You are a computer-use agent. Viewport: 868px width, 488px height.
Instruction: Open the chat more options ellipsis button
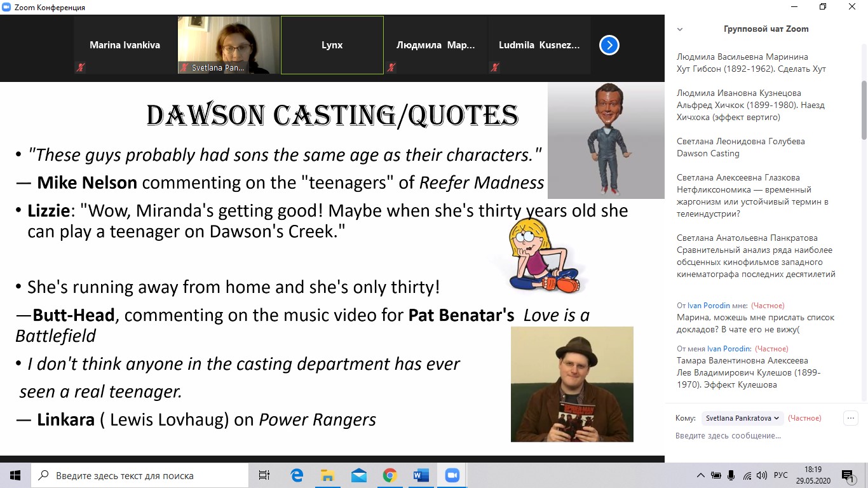(x=850, y=418)
